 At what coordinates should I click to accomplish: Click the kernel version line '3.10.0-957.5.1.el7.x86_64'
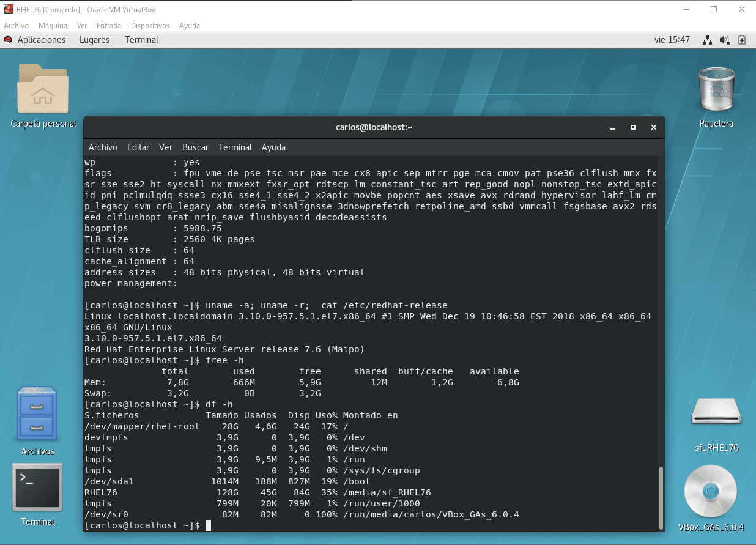point(153,338)
